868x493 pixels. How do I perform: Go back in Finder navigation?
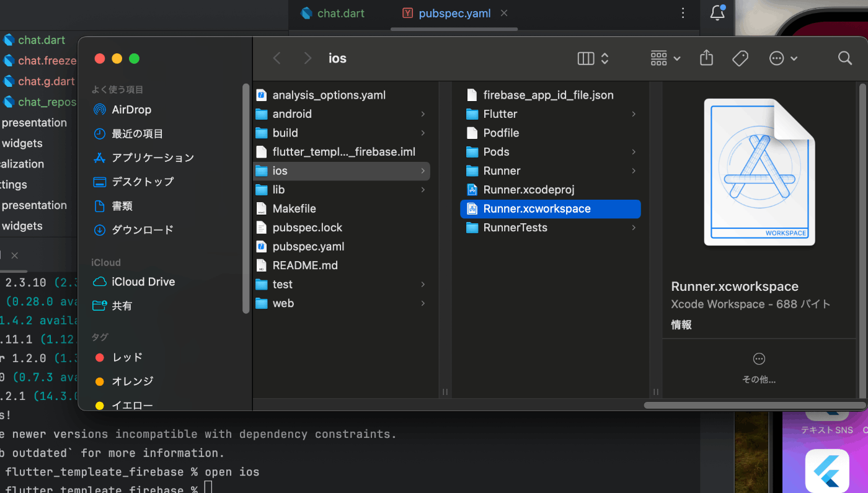[x=277, y=58]
